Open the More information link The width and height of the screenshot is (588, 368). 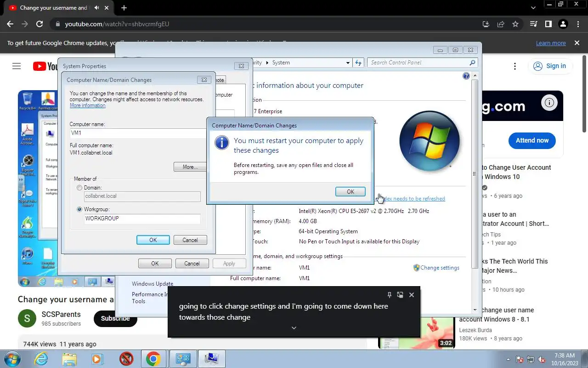point(88,105)
